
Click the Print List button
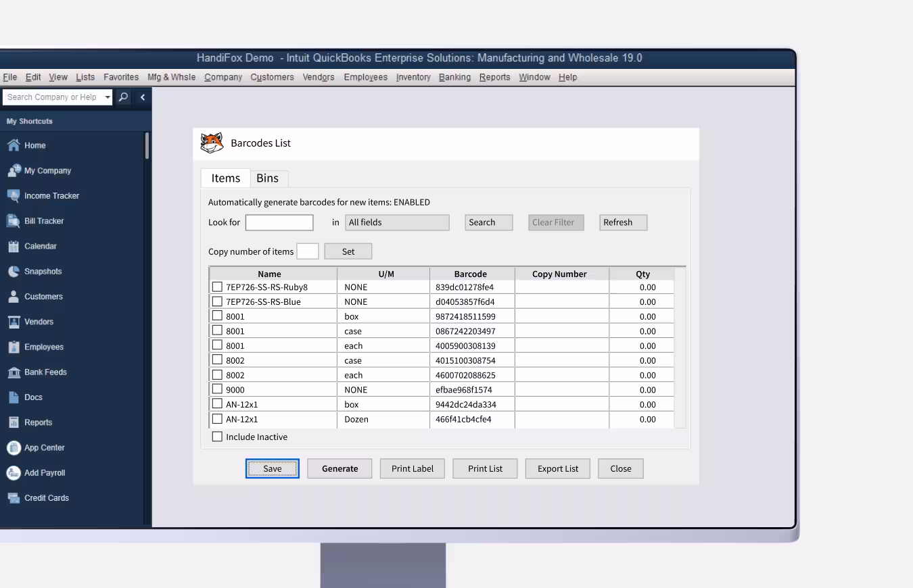pos(486,468)
